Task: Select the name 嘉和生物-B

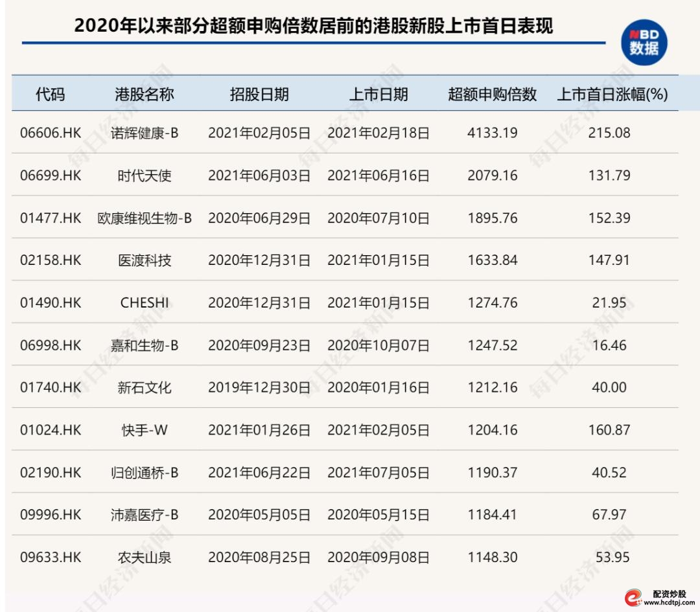Action: pos(144,345)
